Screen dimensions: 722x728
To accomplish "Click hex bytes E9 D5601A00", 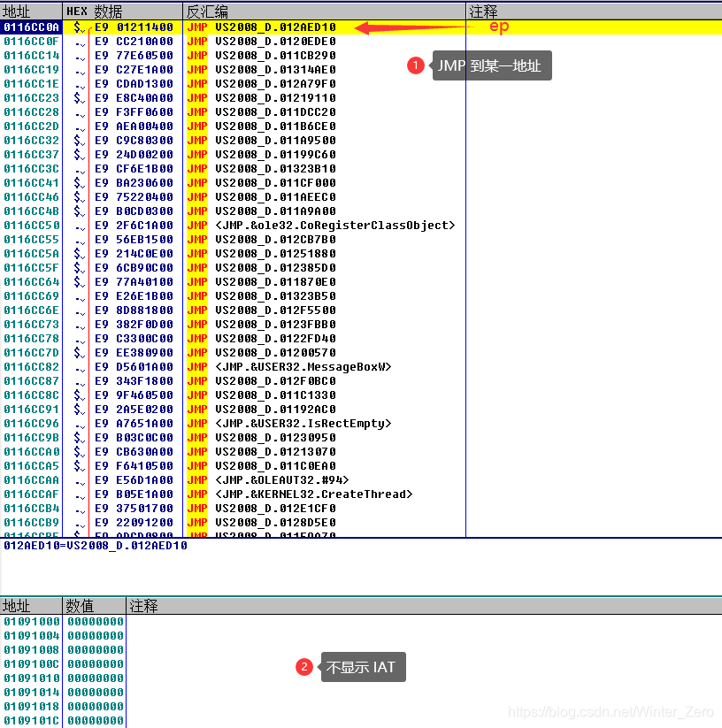I will 134,367.
